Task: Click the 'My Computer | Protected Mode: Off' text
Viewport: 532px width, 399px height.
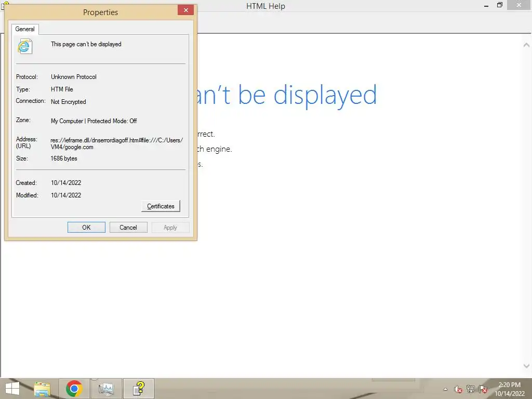Action: pyautogui.click(x=94, y=121)
